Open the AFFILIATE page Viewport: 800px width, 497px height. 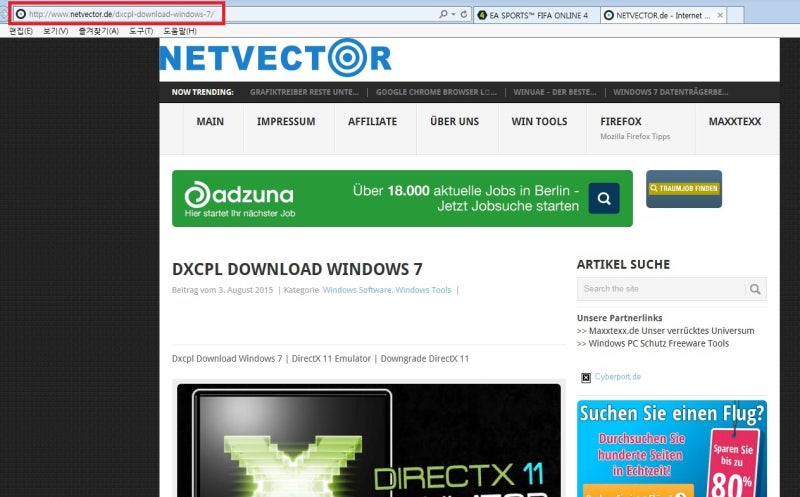(372, 121)
